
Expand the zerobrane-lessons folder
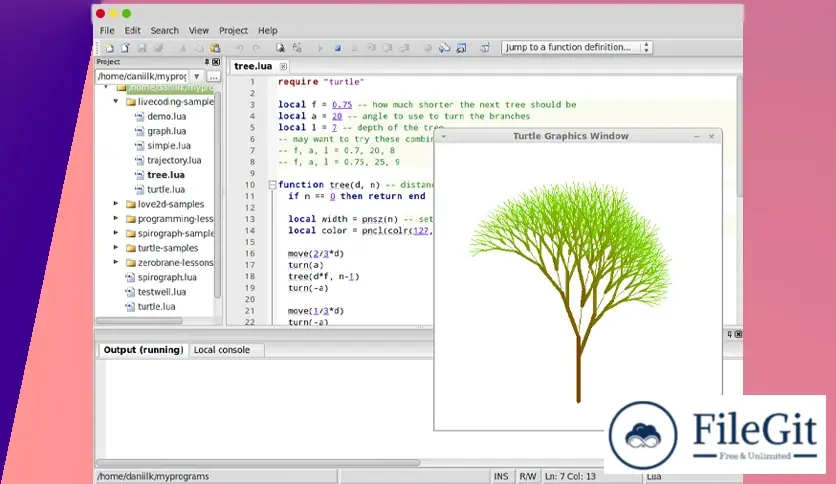coord(116,262)
